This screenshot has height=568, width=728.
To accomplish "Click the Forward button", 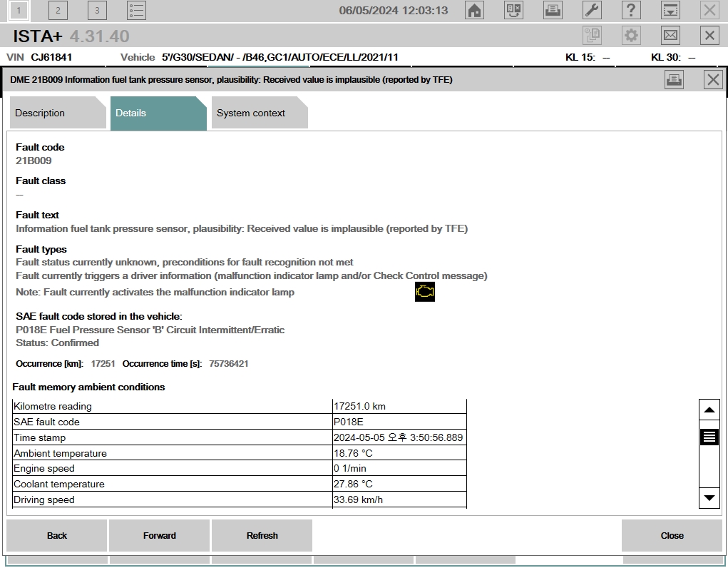I will [x=159, y=535].
